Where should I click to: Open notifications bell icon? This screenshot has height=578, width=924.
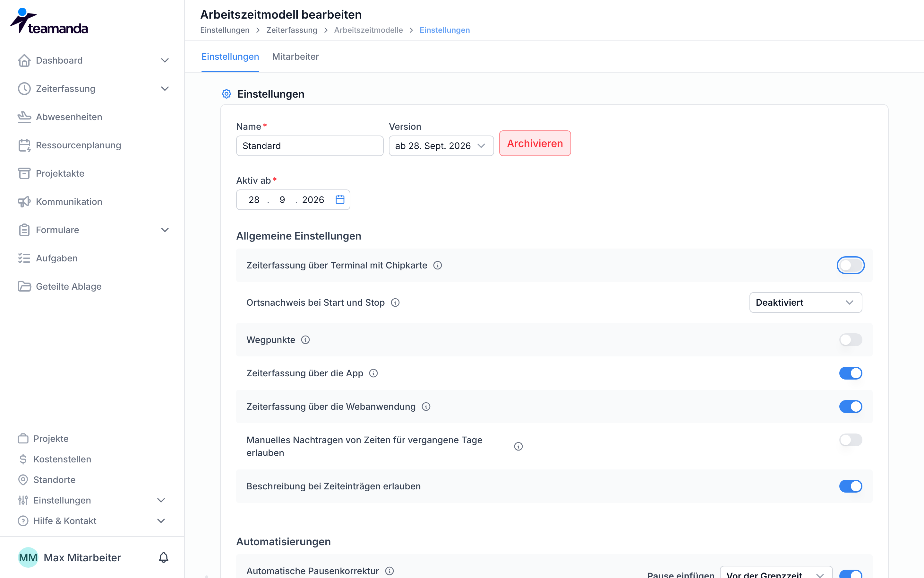tap(163, 557)
